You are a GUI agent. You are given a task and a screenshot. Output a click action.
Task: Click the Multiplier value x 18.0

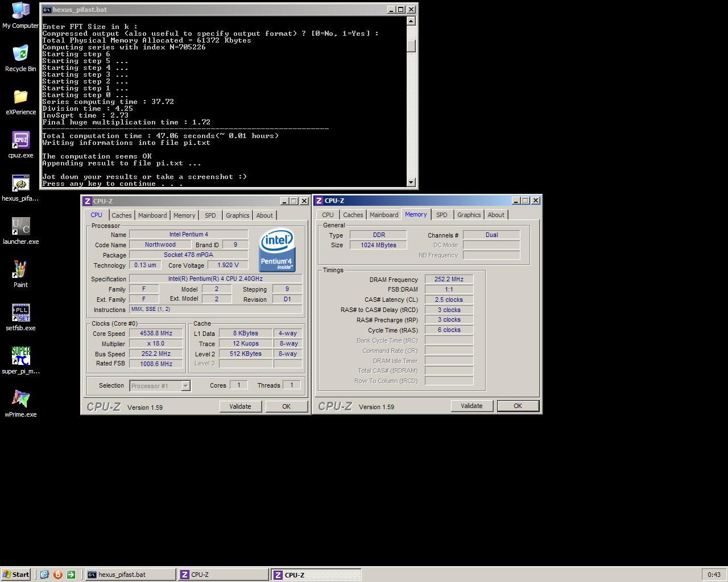156,344
